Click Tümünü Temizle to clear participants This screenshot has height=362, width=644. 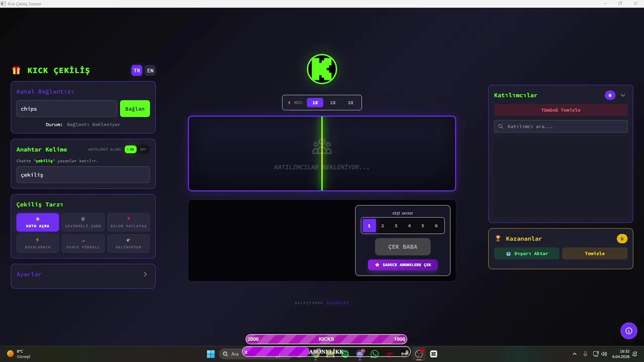560,110
